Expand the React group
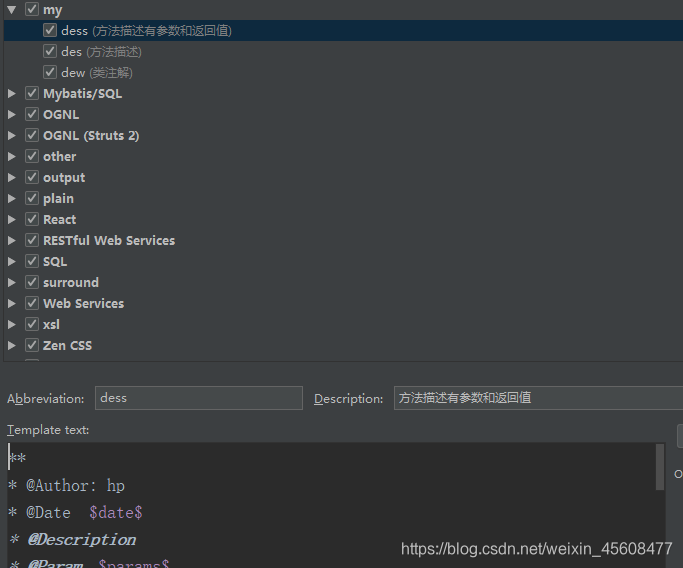Viewport: 683px width, 568px height. pyautogui.click(x=12, y=219)
